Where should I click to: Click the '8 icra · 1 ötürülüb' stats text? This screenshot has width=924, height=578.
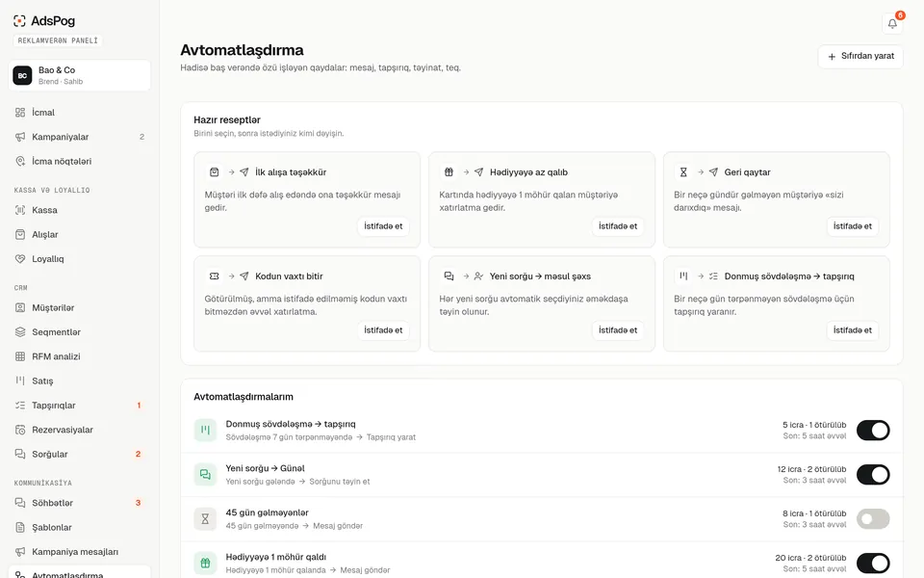pos(814,513)
